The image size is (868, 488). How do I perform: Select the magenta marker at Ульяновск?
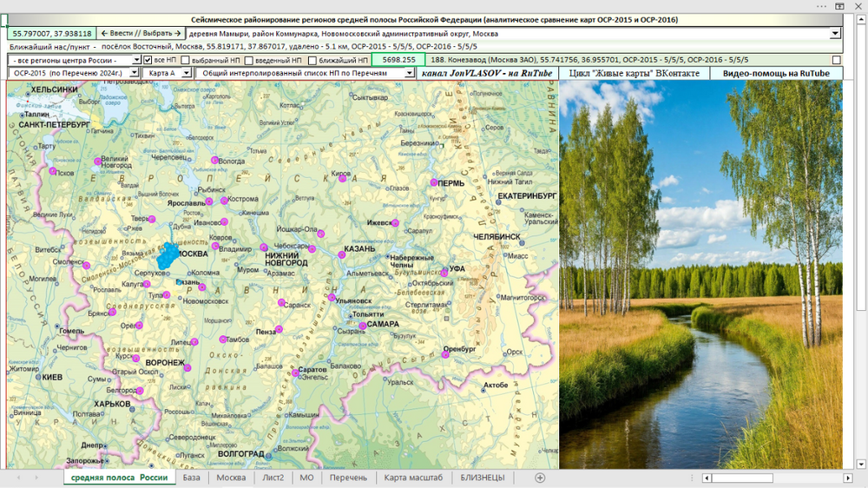click(x=332, y=298)
